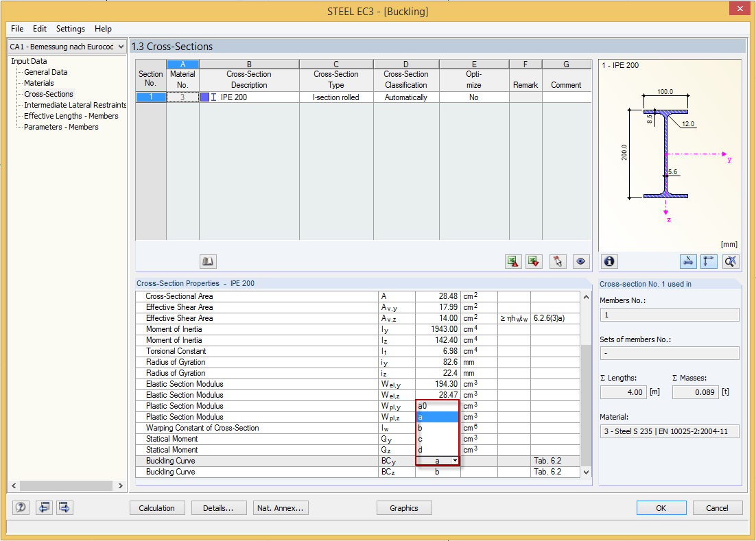Click the Members No. input field
Screen dimensions: 756x541
pos(669,315)
